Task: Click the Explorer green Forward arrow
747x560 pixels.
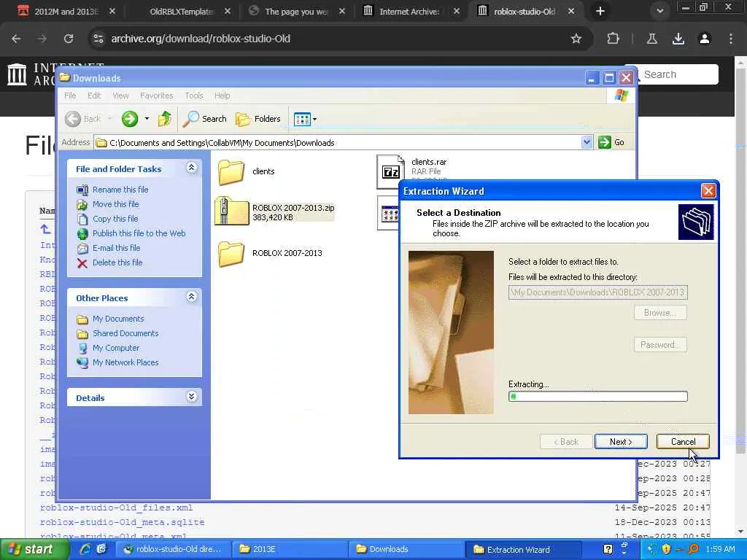Action: 130,119
